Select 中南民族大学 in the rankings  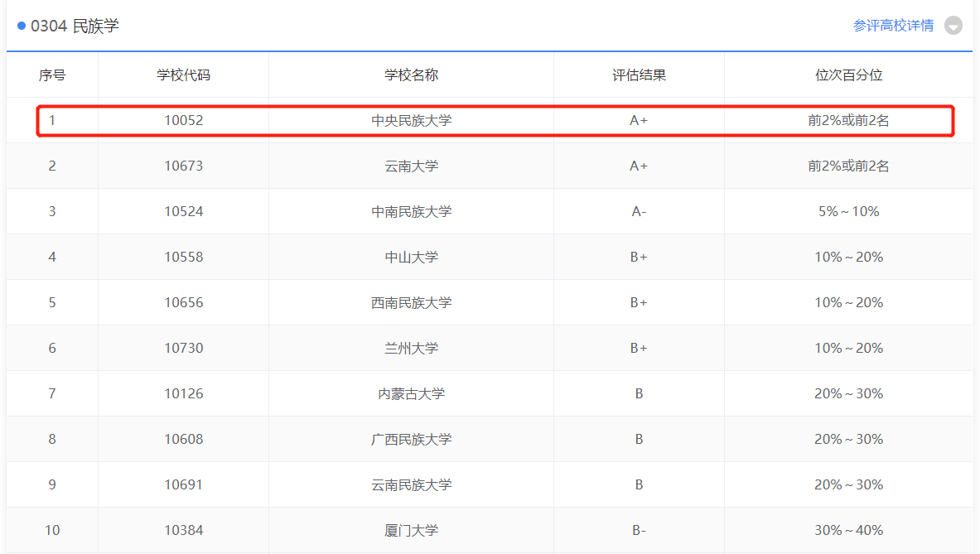411,211
